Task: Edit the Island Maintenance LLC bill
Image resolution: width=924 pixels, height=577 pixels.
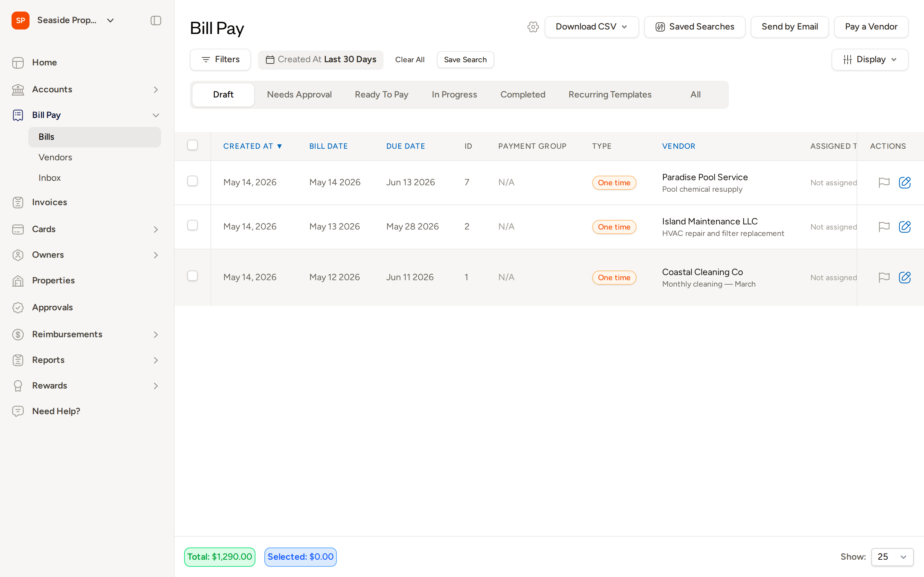Action: point(904,227)
